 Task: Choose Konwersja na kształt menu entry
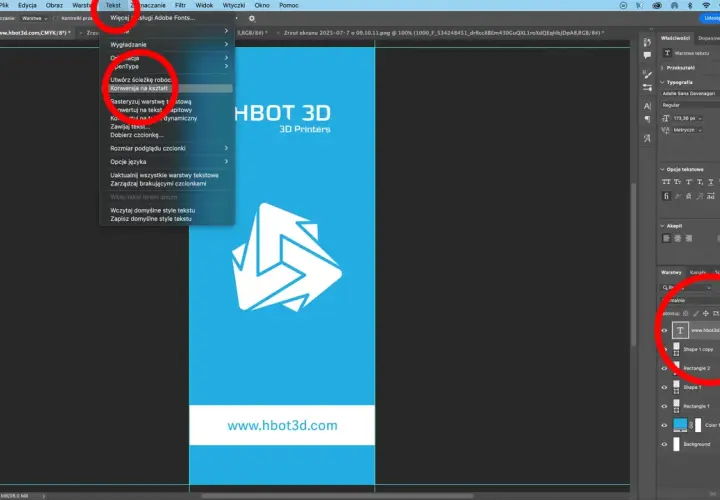point(167,88)
